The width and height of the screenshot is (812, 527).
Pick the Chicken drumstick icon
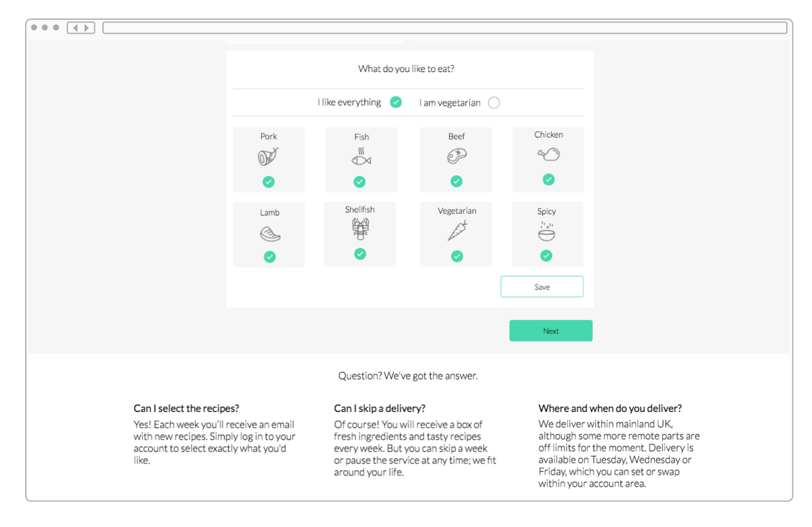click(x=548, y=155)
